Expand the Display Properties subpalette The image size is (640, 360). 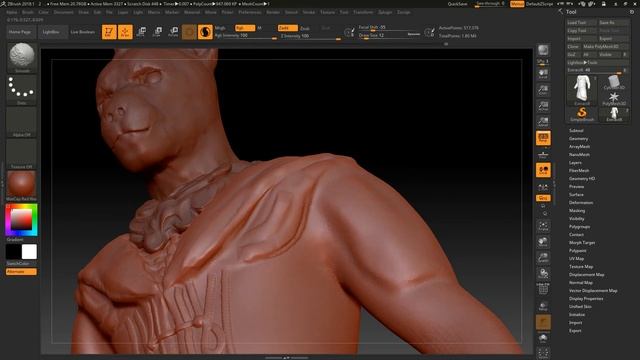[x=586, y=298]
